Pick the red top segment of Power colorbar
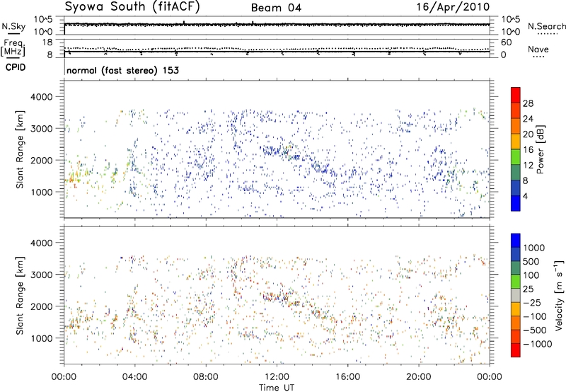The width and height of the screenshot is (566, 392). click(516, 95)
